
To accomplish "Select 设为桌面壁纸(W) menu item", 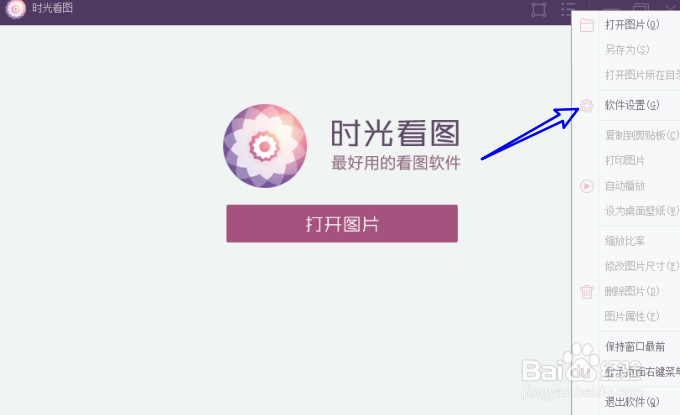I will 642,211.
